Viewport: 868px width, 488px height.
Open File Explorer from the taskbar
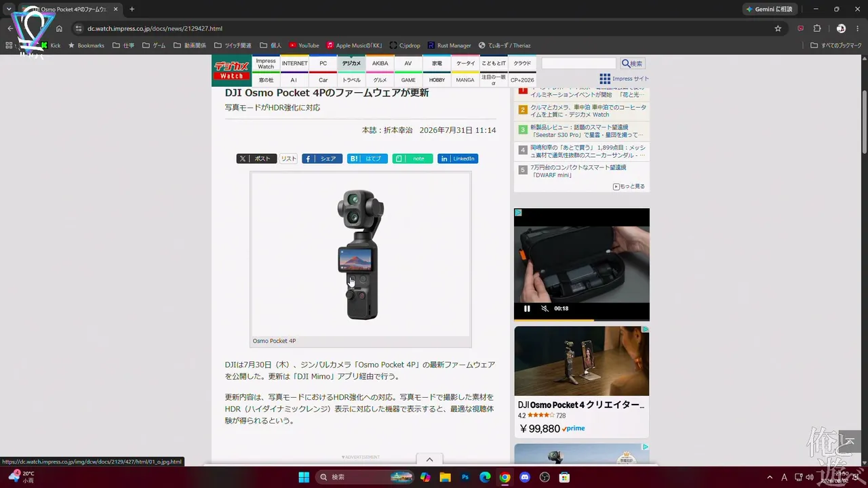446,477
